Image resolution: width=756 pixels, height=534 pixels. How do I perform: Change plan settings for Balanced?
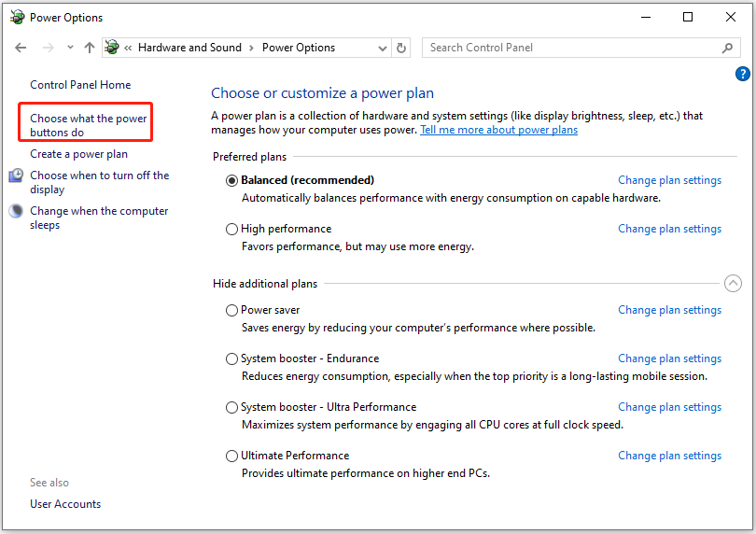point(670,180)
